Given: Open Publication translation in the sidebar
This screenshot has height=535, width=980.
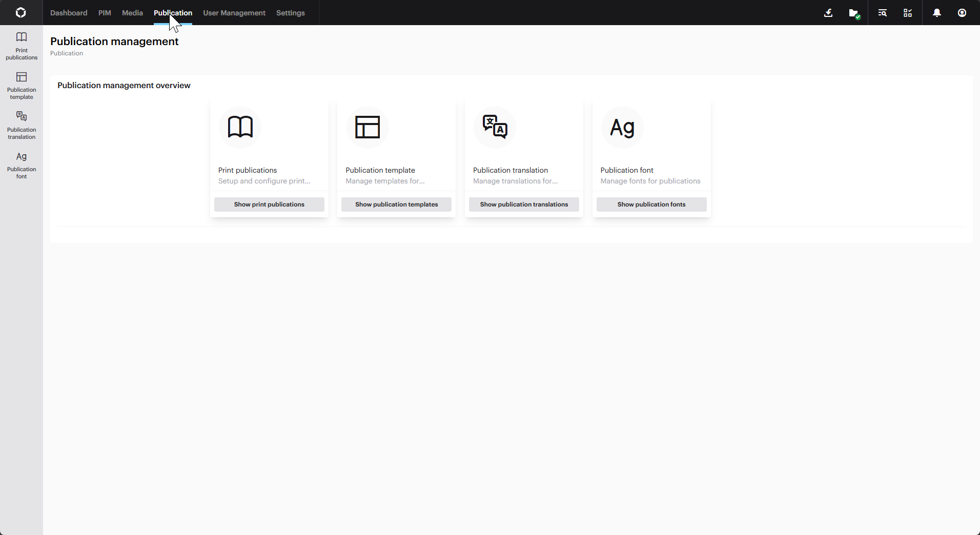Looking at the screenshot, I should click(x=21, y=126).
